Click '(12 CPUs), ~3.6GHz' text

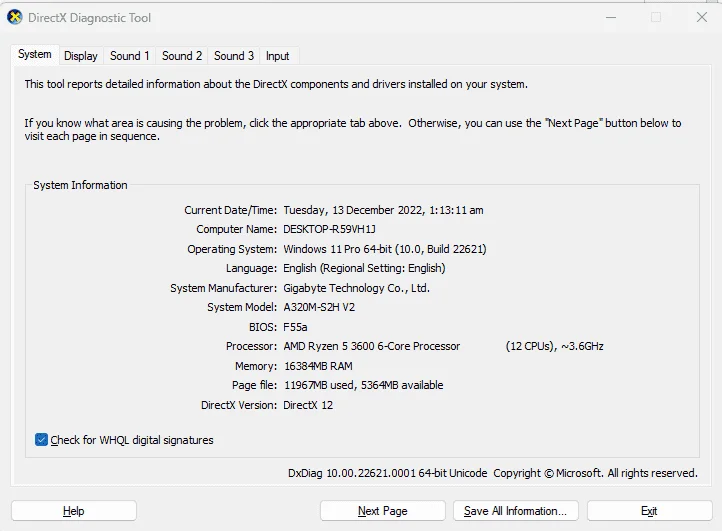click(x=554, y=346)
